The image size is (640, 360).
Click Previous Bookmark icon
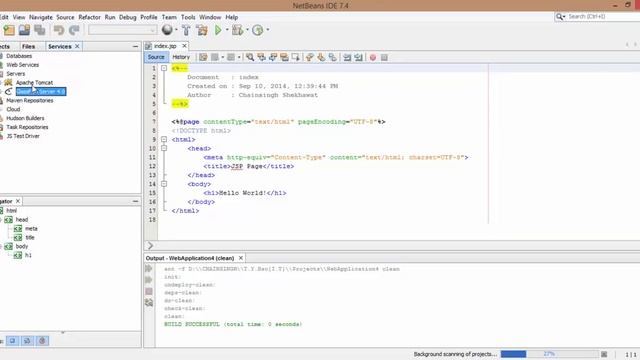click(x=310, y=58)
